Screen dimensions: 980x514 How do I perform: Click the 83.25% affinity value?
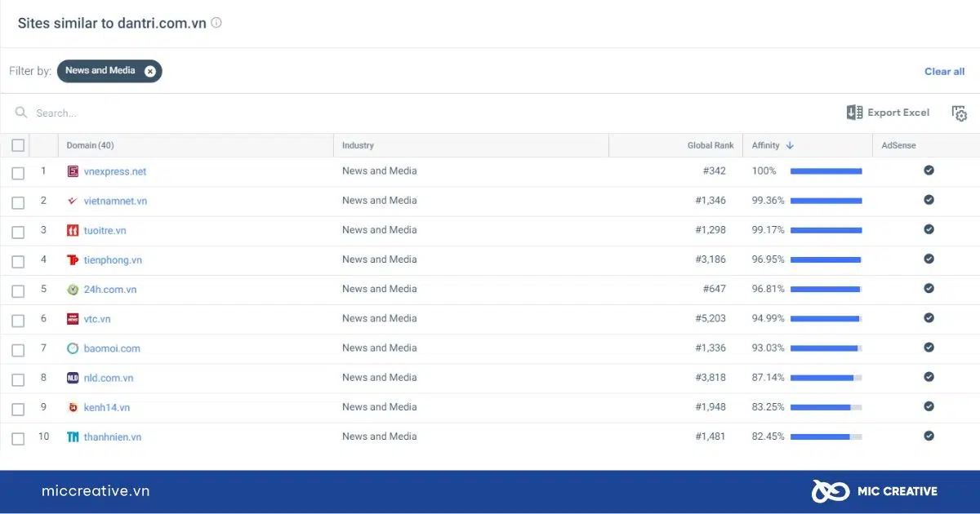[768, 407]
